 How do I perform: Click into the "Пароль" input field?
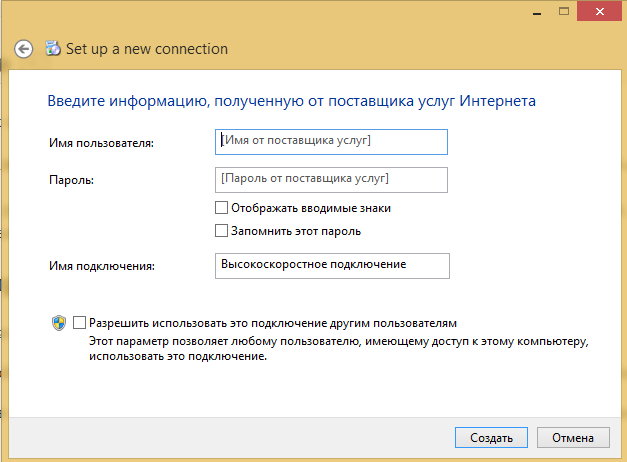point(331,179)
